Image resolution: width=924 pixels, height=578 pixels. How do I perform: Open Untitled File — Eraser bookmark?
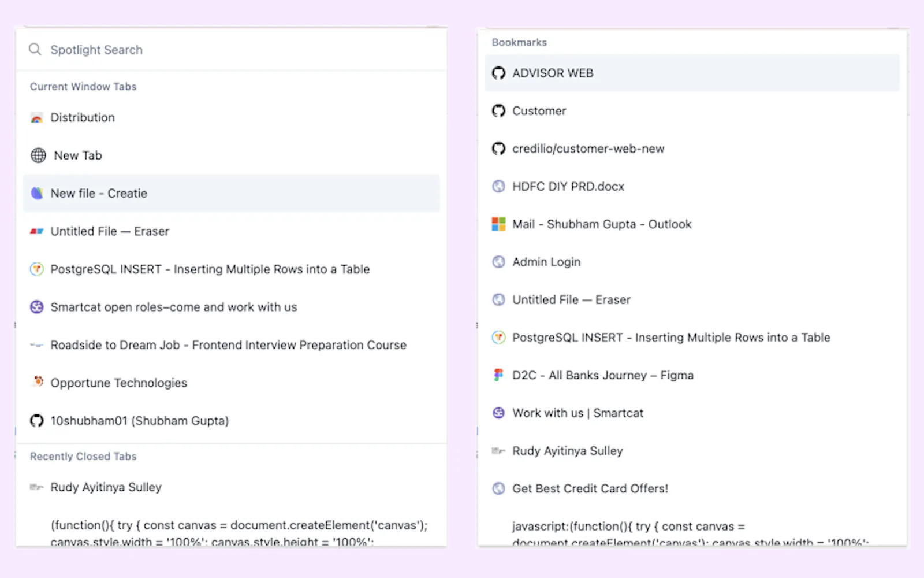click(x=692, y=299)
